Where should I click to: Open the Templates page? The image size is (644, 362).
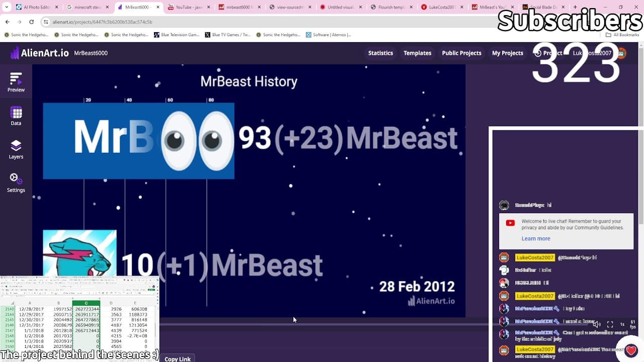click(x=417, y=53)
